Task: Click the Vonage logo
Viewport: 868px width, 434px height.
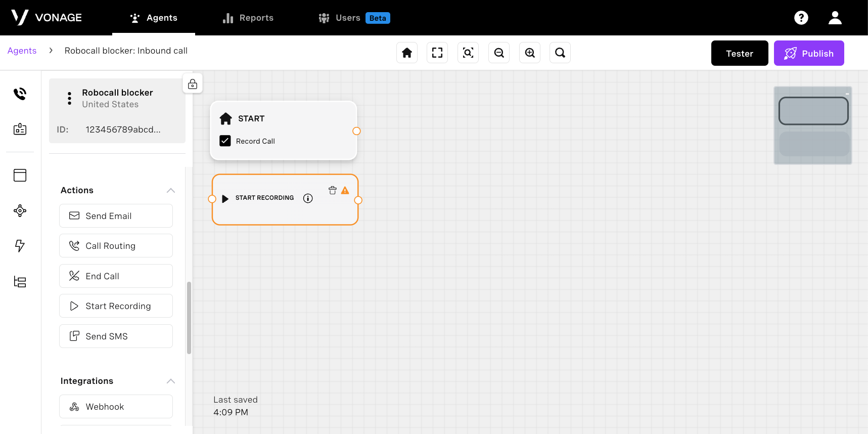Action: pos(47,18)
